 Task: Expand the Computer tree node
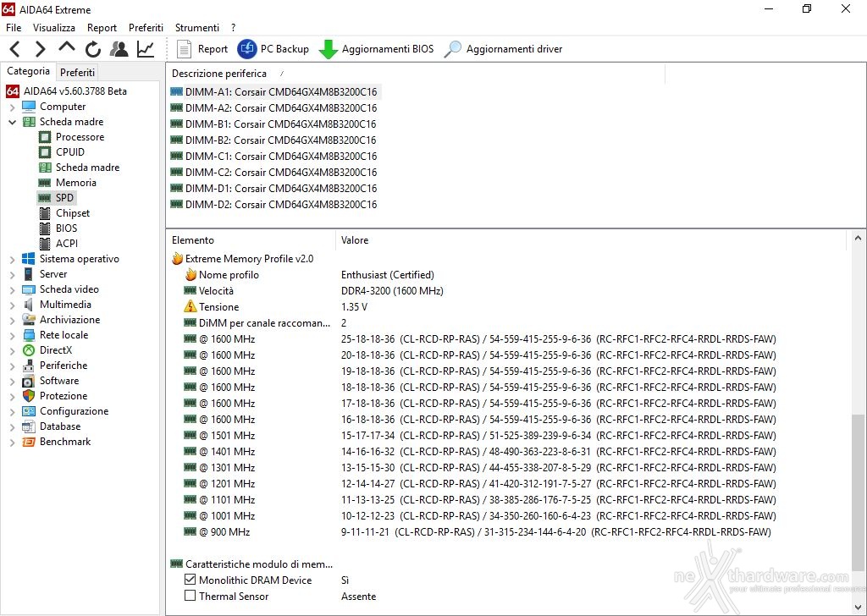pos(12,107)
